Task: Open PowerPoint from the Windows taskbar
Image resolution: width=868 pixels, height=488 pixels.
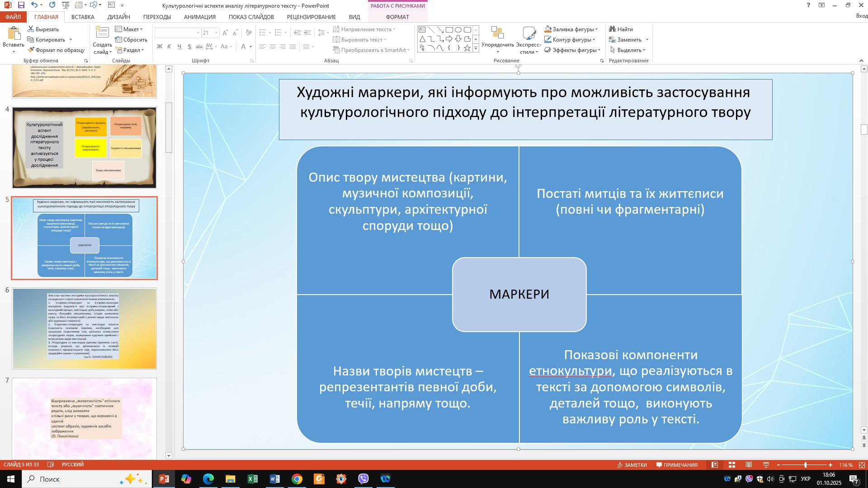Action: [164, 479]
